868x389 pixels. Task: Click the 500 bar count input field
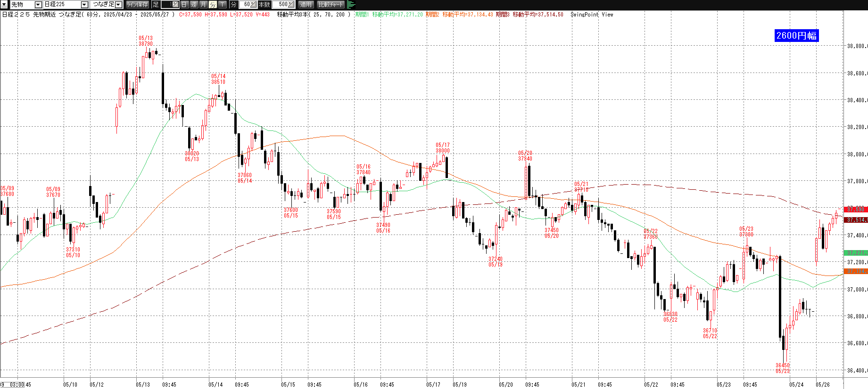281,5
